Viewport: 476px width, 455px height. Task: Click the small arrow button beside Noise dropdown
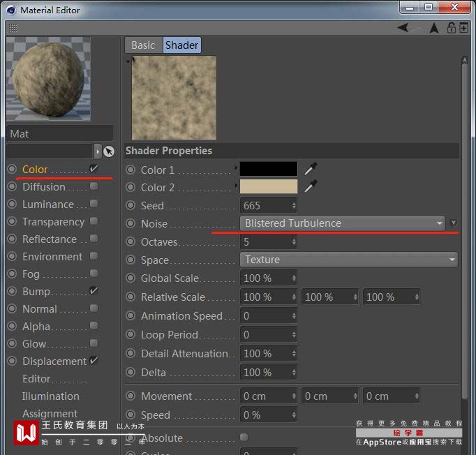pyautogui.click(x=454, y=223)
